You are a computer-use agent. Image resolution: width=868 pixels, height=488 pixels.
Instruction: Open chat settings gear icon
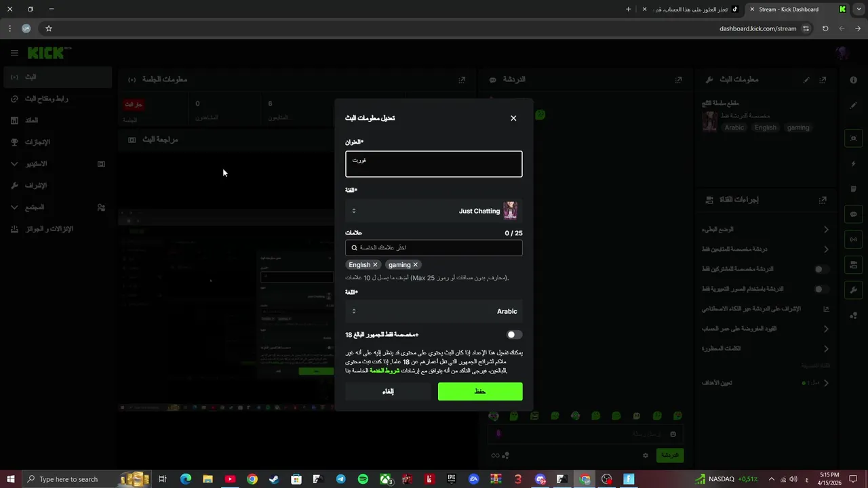[x=646, y=455]
